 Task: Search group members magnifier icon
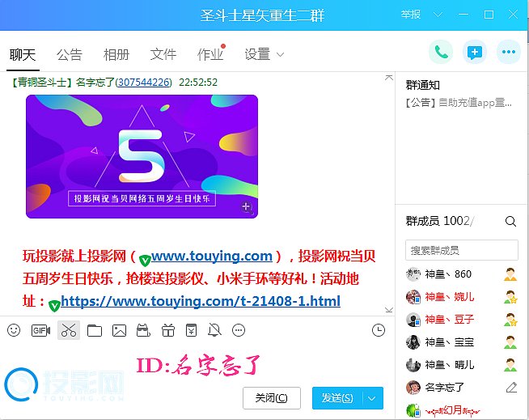point(510,222)
